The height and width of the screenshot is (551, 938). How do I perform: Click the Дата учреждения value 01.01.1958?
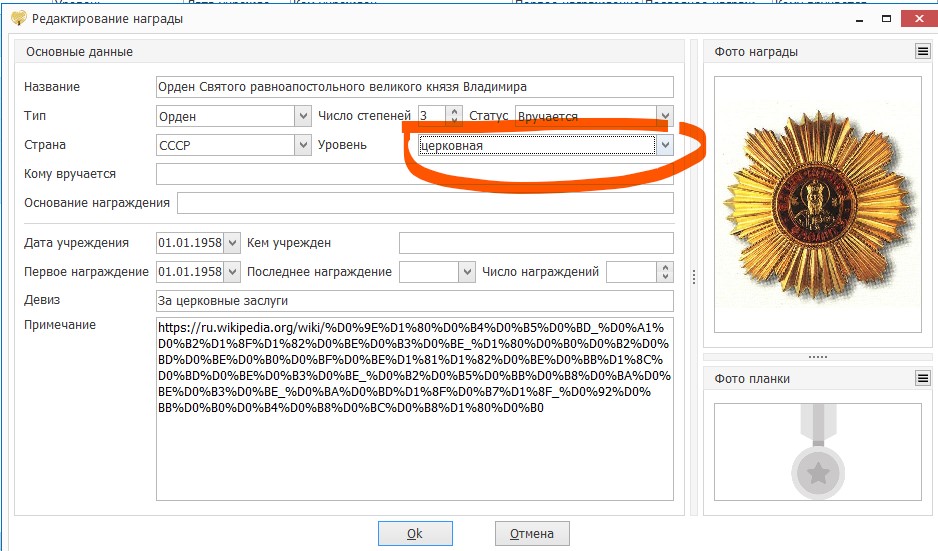[x=190, y=243]
